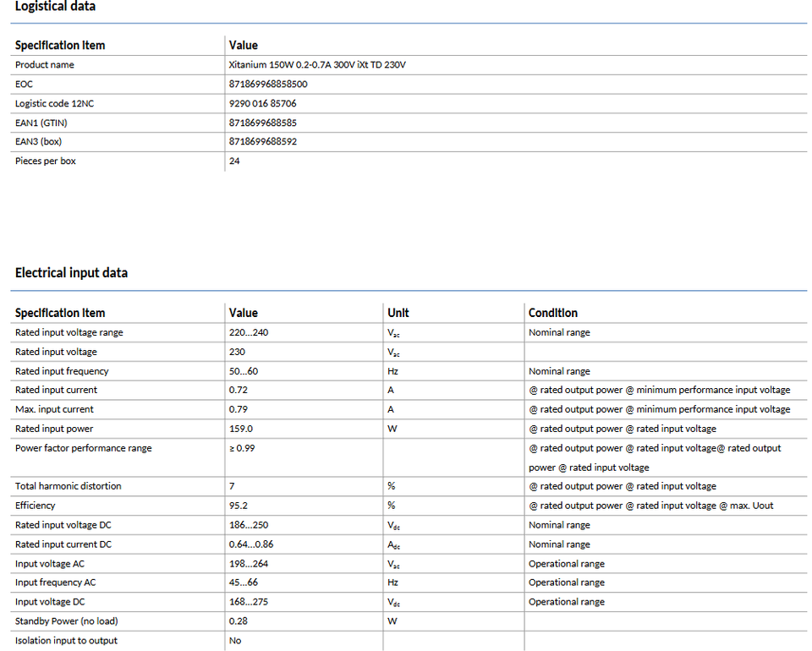
Task: Select AC voltage value 198...264
Action: 249,564
